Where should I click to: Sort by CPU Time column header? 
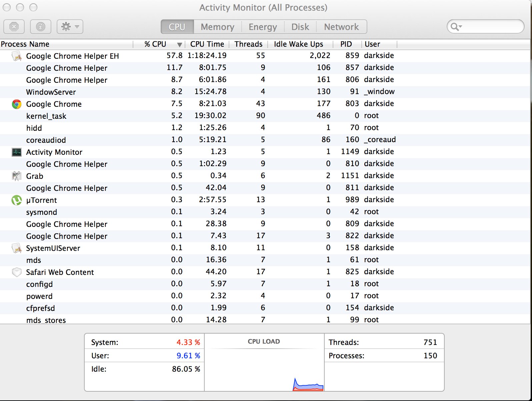(207, 44)
